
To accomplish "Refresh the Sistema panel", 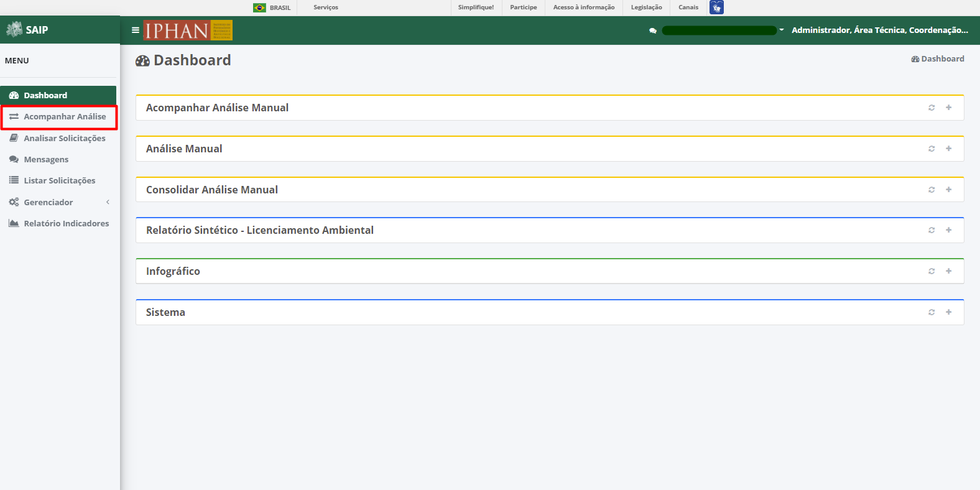I will click(931, 312).
